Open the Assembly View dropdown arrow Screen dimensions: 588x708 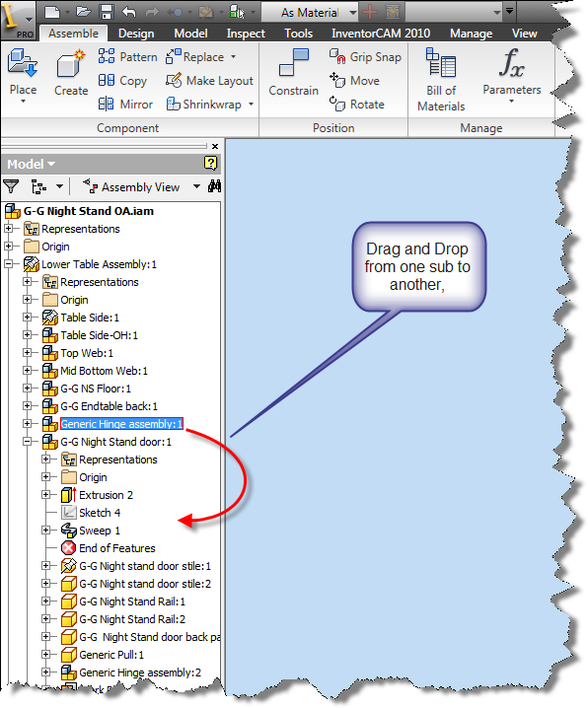click(196, 186)
